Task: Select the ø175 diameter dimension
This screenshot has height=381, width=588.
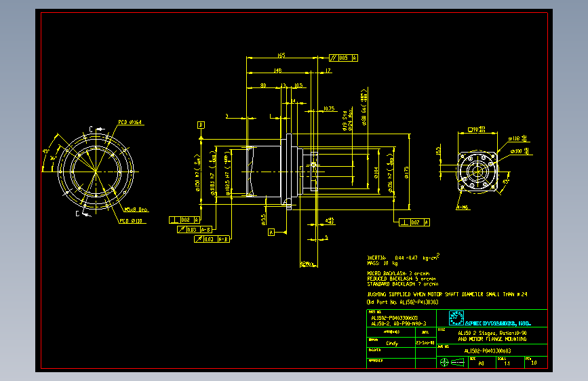Action: pyautogui.click(x=406, y=172)
